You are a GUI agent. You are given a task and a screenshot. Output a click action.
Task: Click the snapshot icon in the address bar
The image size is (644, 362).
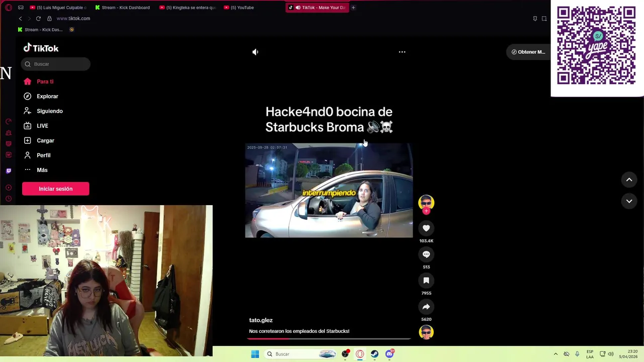pyautogui.click(x=544, y=19)
